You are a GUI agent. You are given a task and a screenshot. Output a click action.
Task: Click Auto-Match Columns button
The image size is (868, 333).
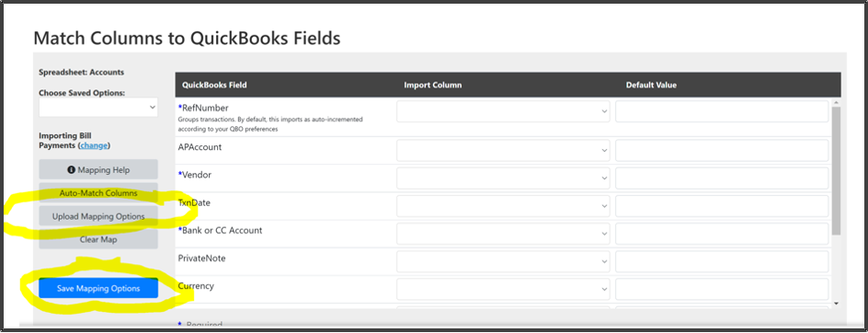[98, 193]
